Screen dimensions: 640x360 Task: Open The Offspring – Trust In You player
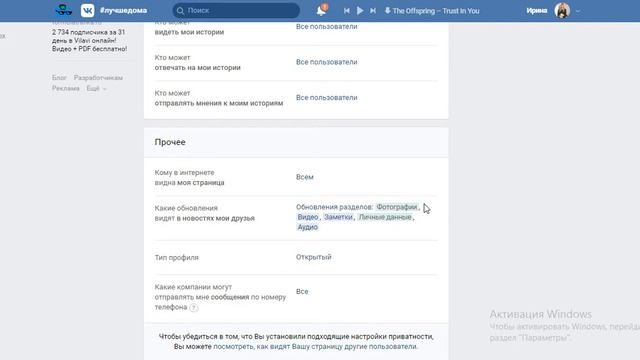click(x=436, y=11)
